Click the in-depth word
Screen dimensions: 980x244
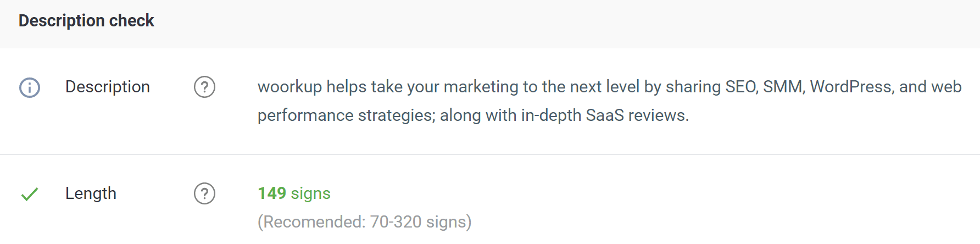click(550, 115)
